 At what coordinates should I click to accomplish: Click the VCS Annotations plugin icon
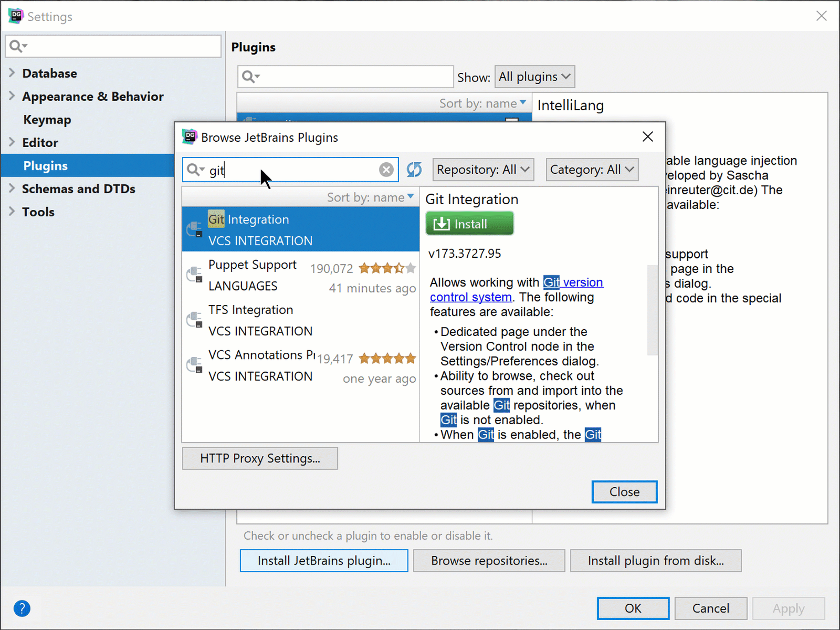click(195, 365)
